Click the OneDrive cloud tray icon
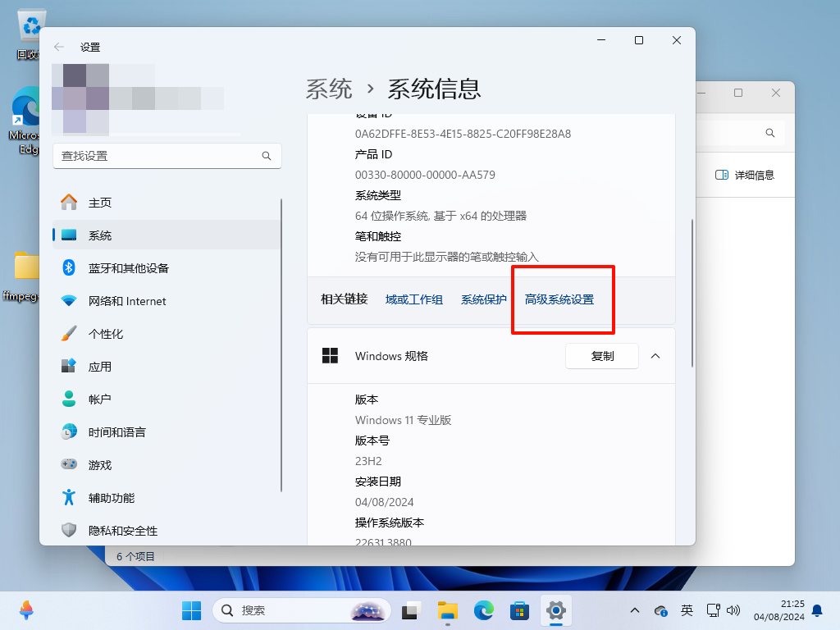840x630 pixels. click(x=660, y=610)
